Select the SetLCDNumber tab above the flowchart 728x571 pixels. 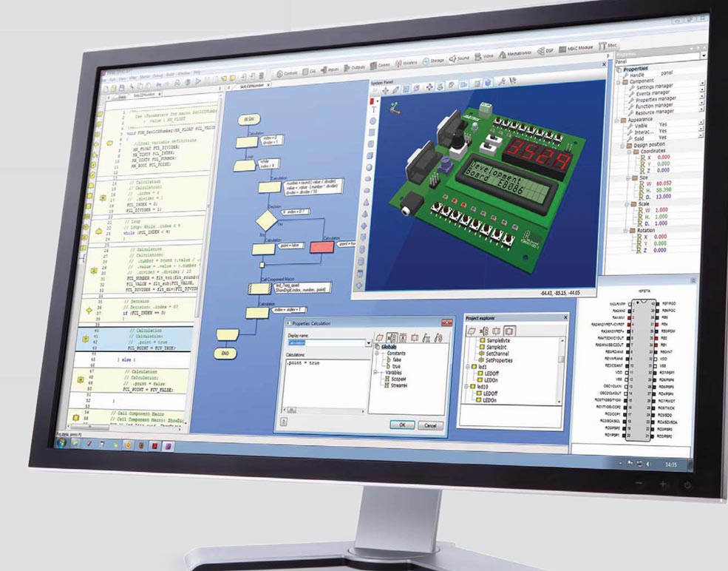[251, 87]
